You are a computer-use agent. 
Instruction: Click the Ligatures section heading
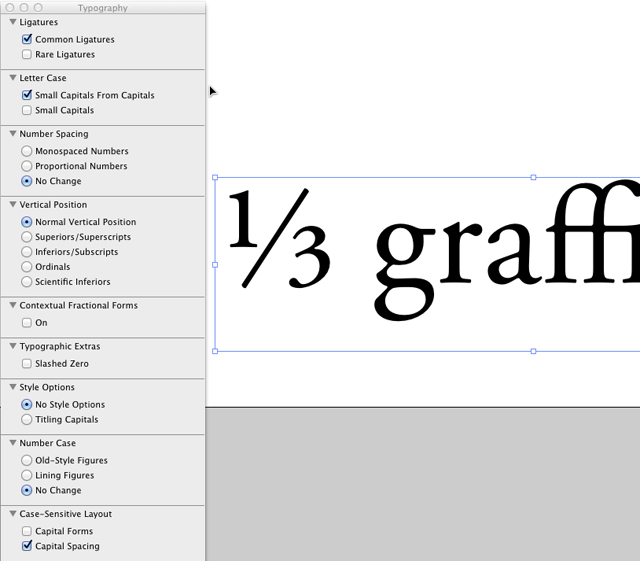pos(39,22)
